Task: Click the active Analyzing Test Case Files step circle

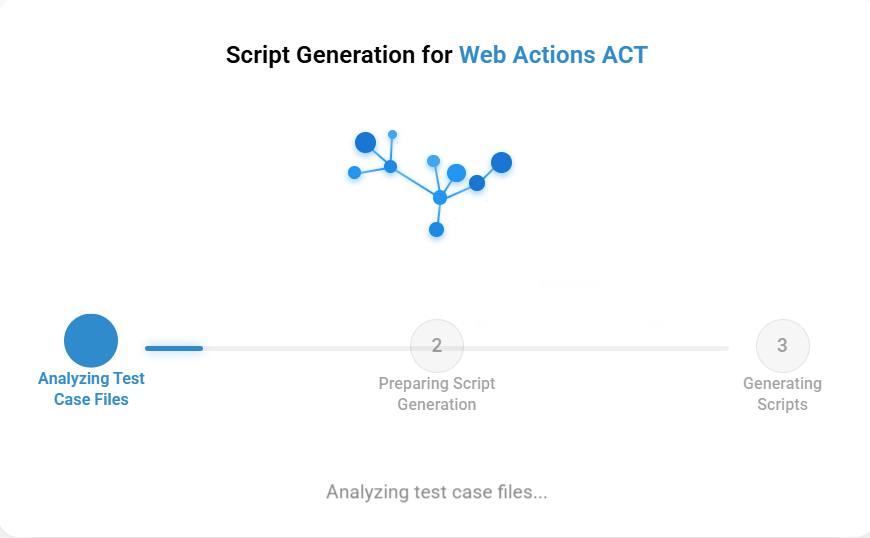Action: 91,341
